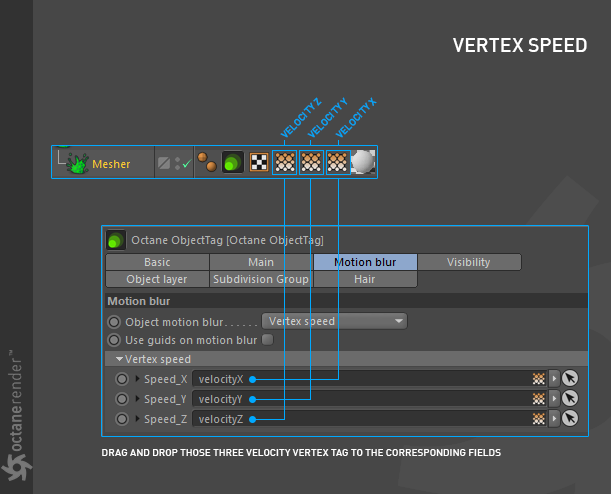This screenshot has height=494, width=611.
Task: Select the Velocity X vertex map tag
Action: point(338,162)
